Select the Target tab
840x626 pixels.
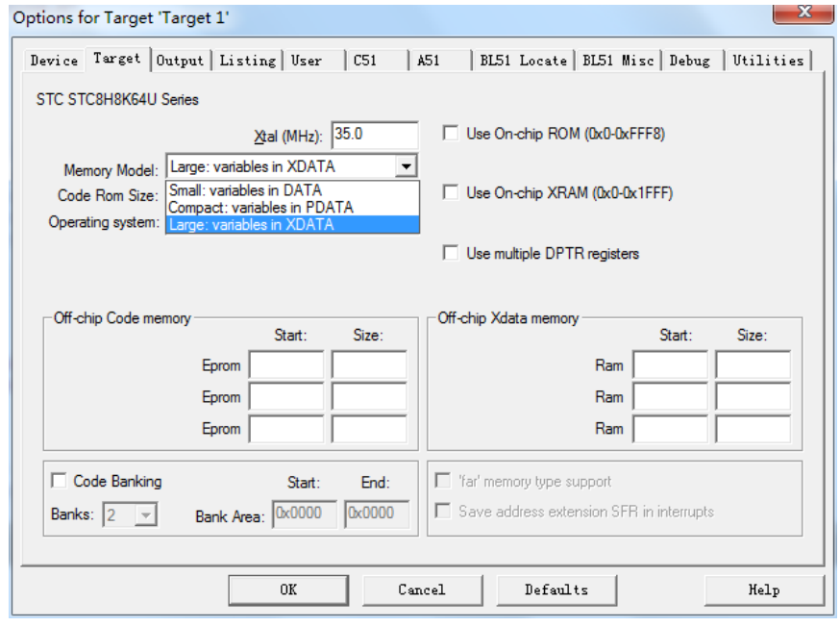click(x=117, y=59)
